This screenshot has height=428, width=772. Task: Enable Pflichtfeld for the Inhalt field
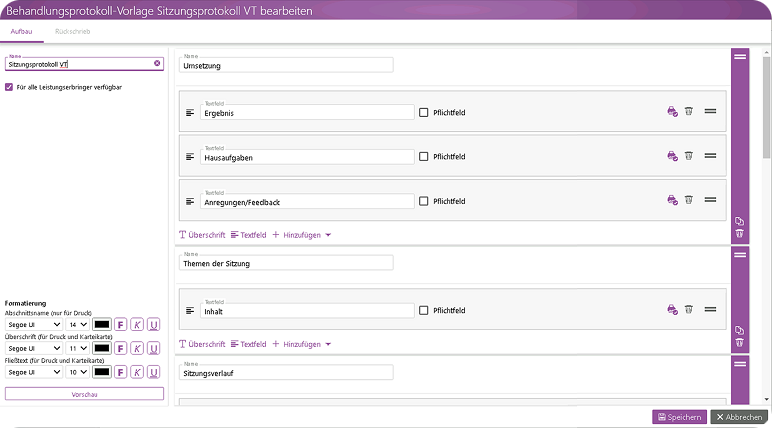[x=424, y=311]
